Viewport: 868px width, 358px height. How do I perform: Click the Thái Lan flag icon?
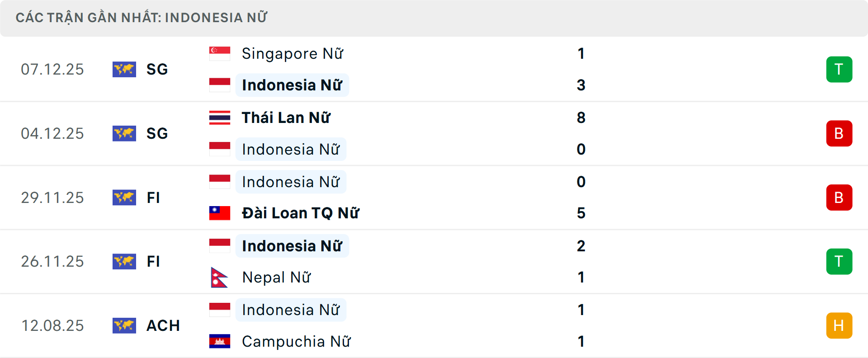219,117
